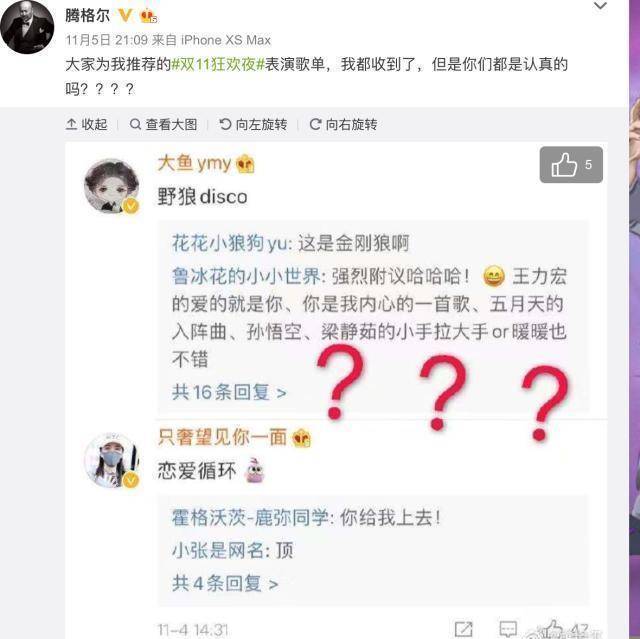Expand 共16条回复 replies
The width and height of the screenshot is (640, 639).
[229, 392]
